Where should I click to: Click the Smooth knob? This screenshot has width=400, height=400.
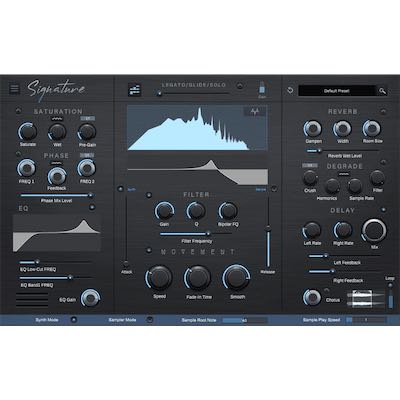click(x=236, y=278)
